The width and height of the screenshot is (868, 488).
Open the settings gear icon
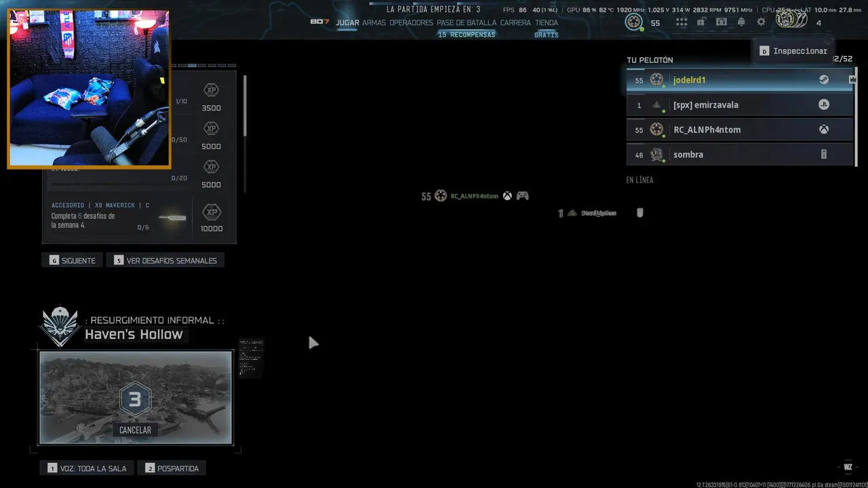[761, 22]
